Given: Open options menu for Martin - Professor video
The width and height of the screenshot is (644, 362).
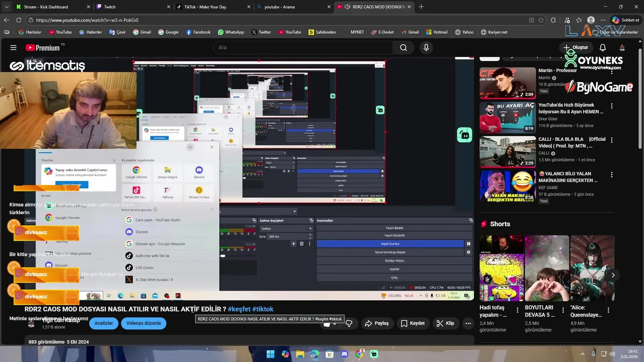Looking at the screenshot, I should coord(612,71).
